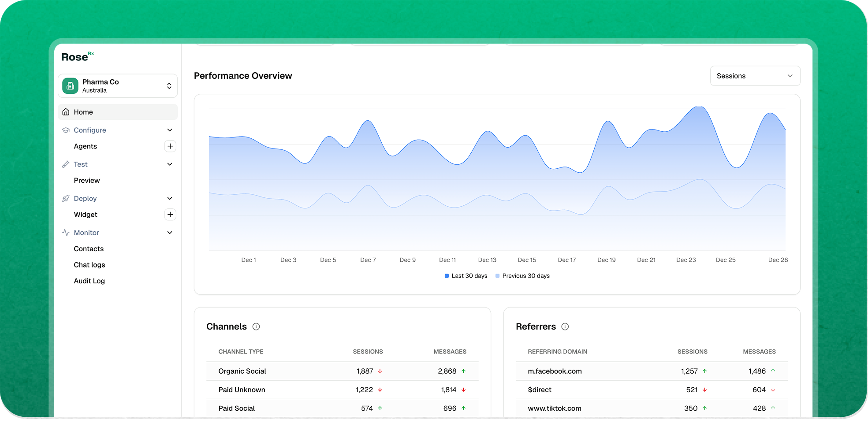Collapse the Test section chevron

pyautogui.click(x=170, y=164)
